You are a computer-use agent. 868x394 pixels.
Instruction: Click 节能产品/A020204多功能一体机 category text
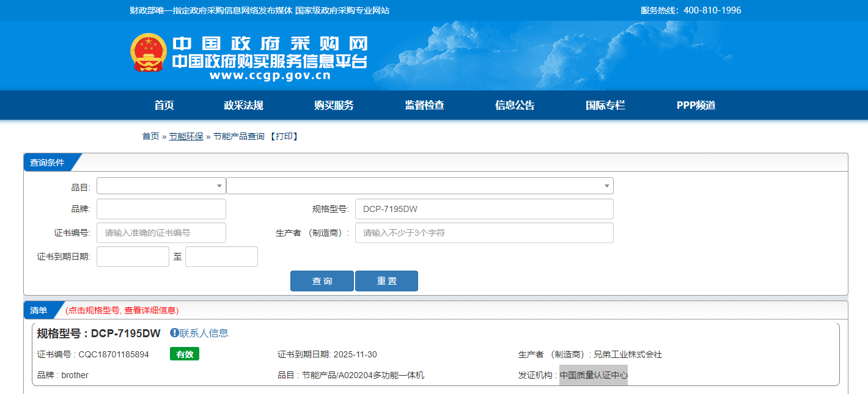click(x=363, y=375)
